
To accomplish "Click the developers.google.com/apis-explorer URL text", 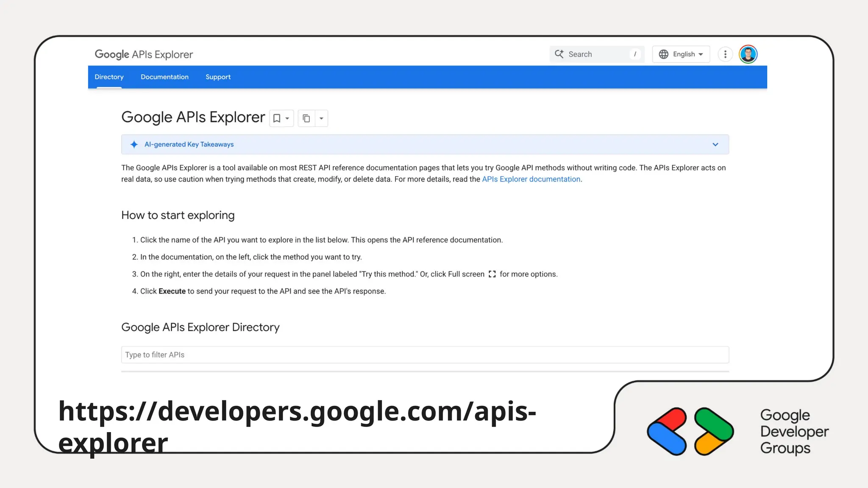I will [297, 427].
